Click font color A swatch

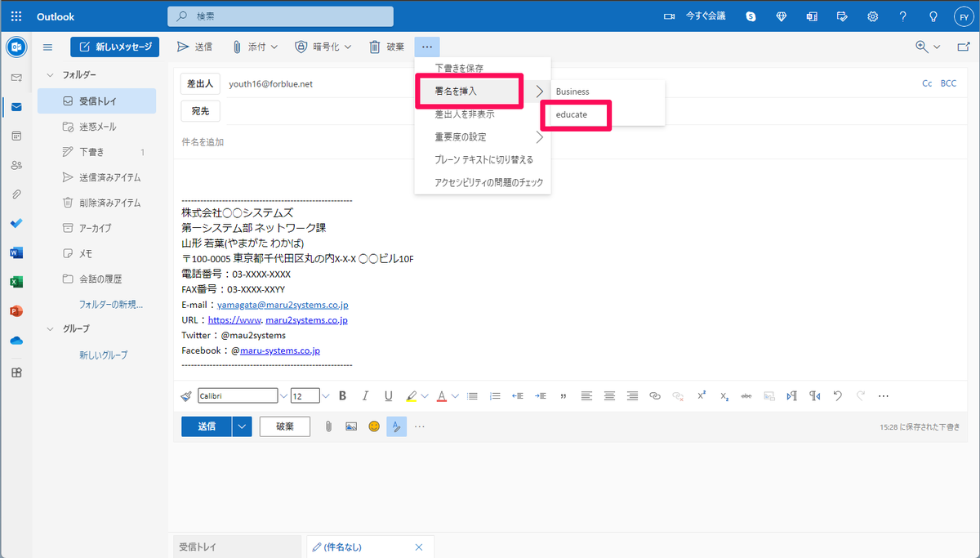pos(442,396)
